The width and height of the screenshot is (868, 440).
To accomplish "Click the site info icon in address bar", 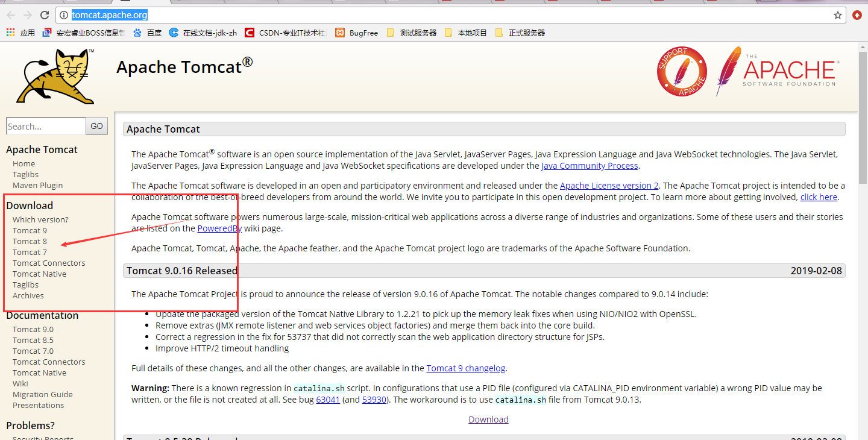I will click(64, 15).
